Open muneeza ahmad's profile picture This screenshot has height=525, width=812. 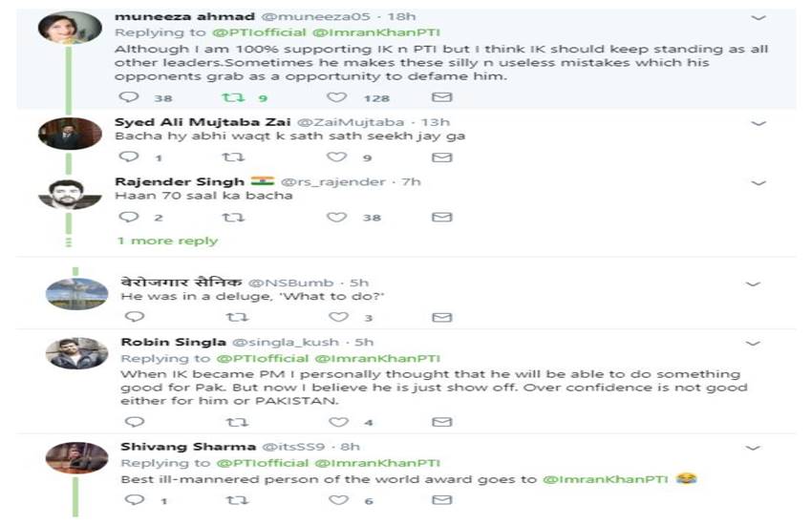point(70,29)
